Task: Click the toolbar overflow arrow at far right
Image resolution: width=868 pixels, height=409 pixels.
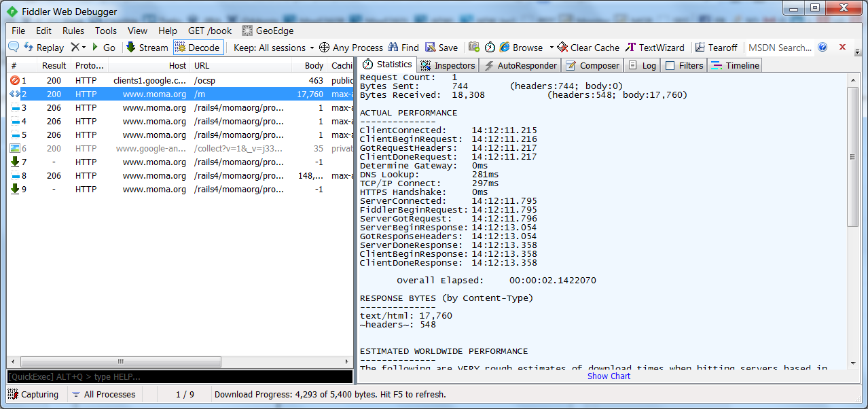Action: point(857,50)
